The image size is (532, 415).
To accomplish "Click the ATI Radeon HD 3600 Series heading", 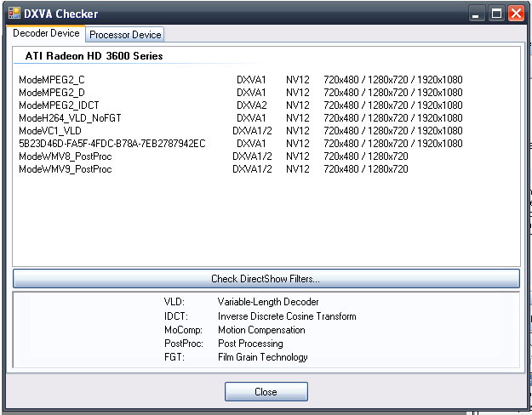I will (x=94, y=56).
